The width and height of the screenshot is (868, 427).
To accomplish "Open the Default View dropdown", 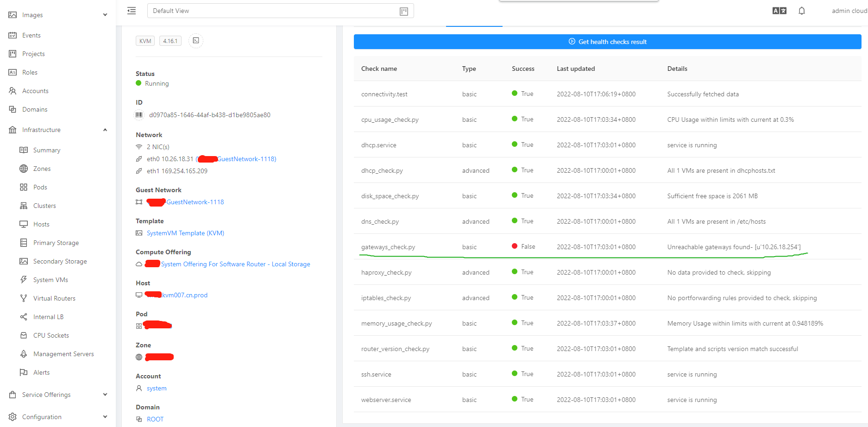I will pos(280,11).
